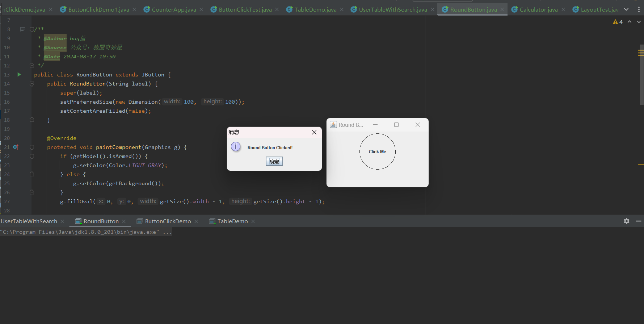The width and height of the screenshot is (644, 324).
Task: Minimize the Round B window
Action: 375,125
